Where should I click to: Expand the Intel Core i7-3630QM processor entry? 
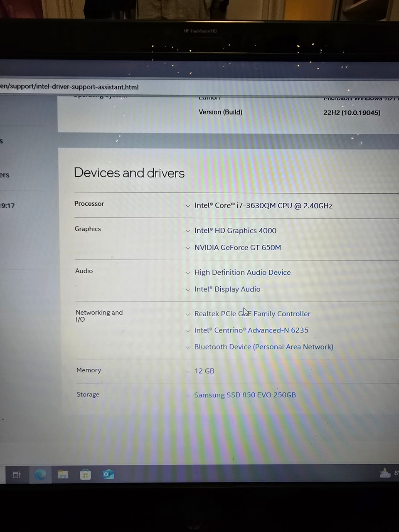188,206
